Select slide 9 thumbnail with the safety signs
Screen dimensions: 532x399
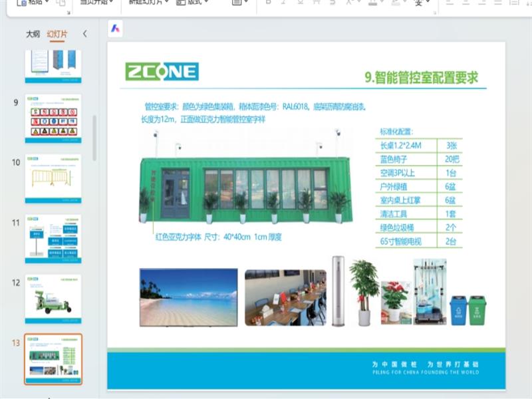click(x=53, y=118)
